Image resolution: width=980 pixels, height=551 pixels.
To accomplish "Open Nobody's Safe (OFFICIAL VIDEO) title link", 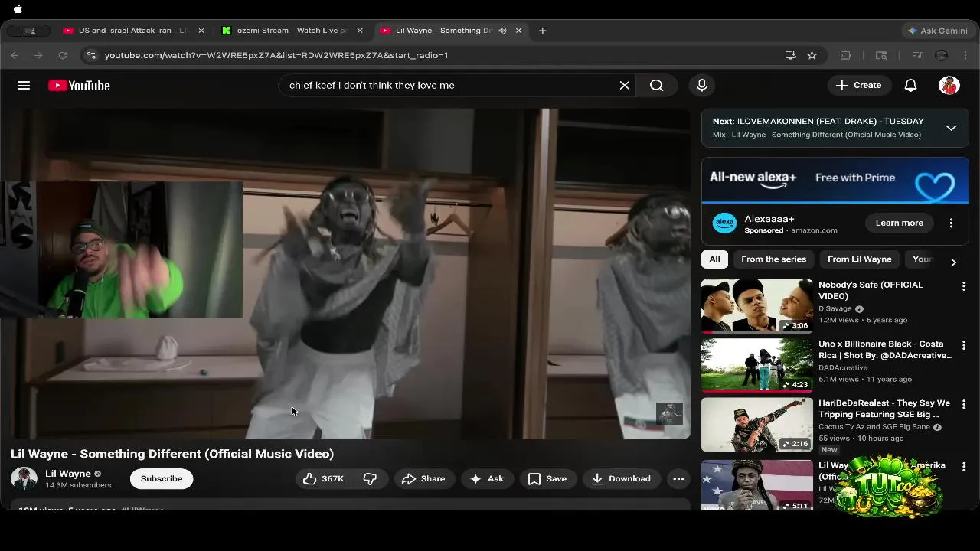I will (x=871, y=290).
